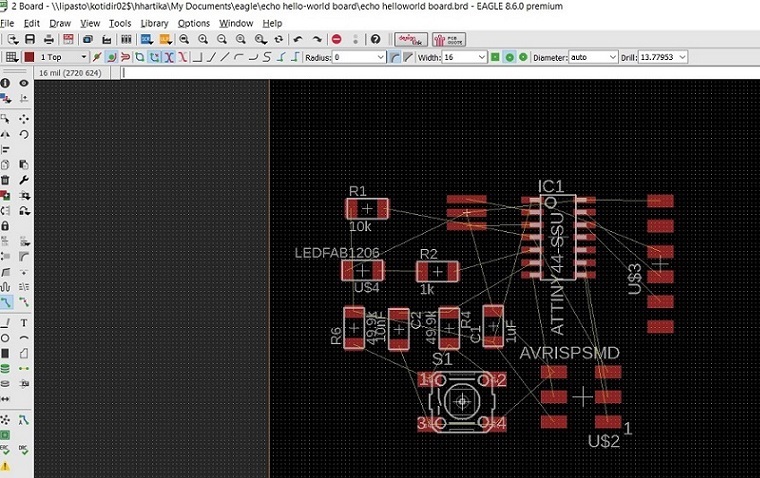The width and height of the screenshot is (760, 478).
Task: Open the blue script dropdown icon
Action: coord(146,39)
